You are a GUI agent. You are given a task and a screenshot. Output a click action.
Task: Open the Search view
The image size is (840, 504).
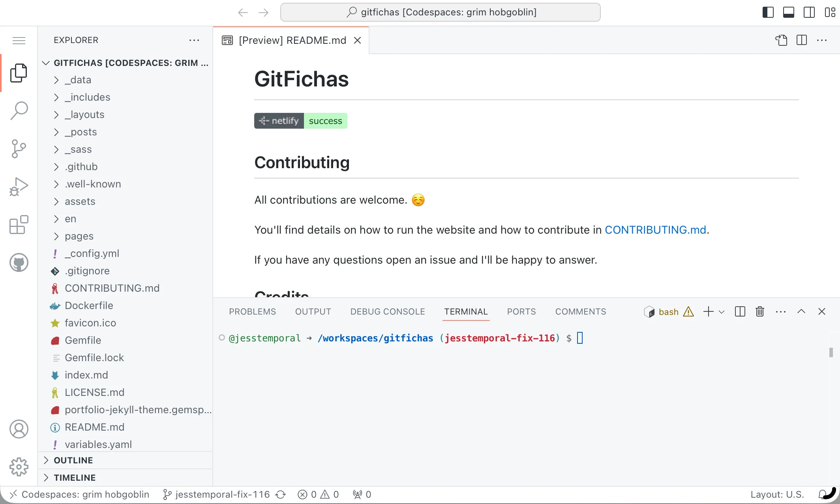tap(19, 111)
